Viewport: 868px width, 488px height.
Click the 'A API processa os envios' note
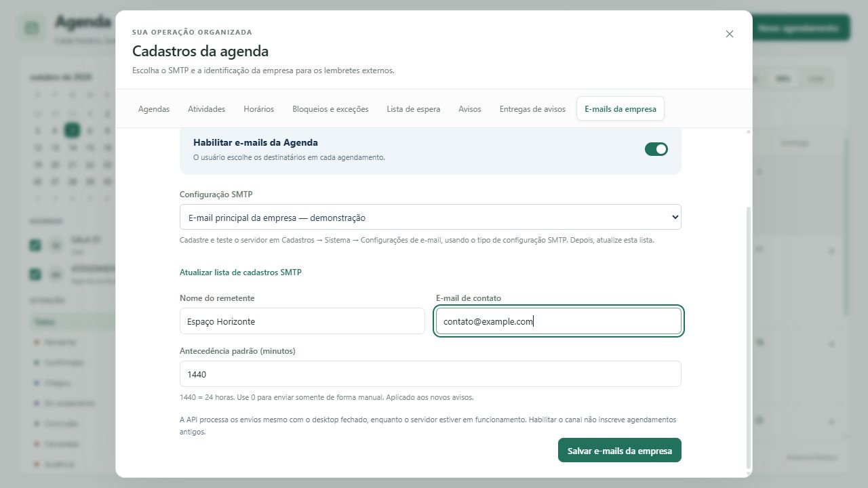428,426
